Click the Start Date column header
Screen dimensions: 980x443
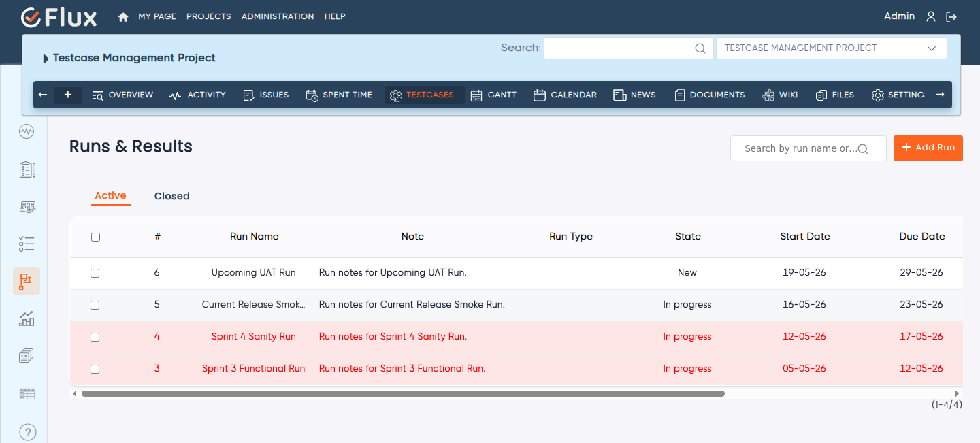805,237
